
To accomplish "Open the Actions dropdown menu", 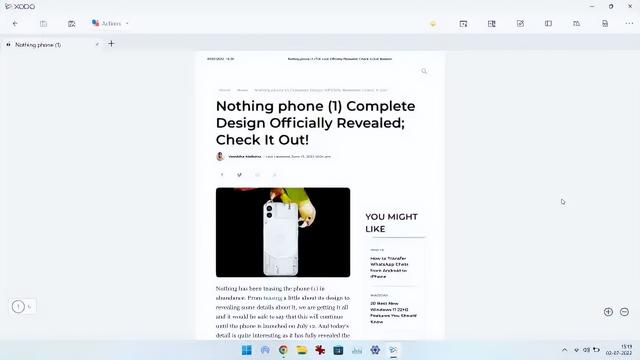I will (110, 24).
